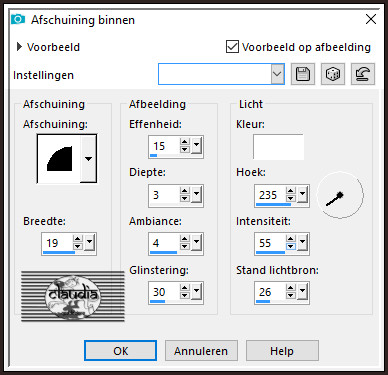Open the Ambiance slider dropdown arrow
Image resolution: width=388 pixels, height=375 pixels.
click(196, 242)
